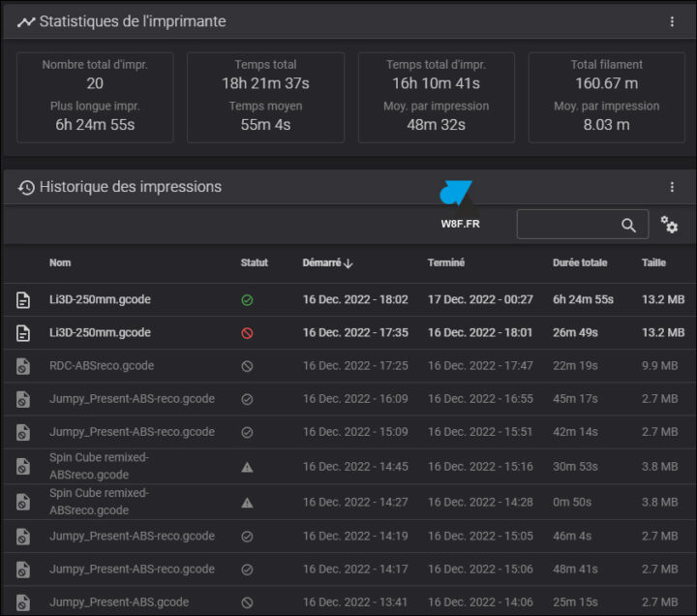Image resolution: width=697 pixels, height=616 pixels.
Task: Select Jumpy_Present-ABS-reco.gcode name started 14:17
Action: click(132, 569)
